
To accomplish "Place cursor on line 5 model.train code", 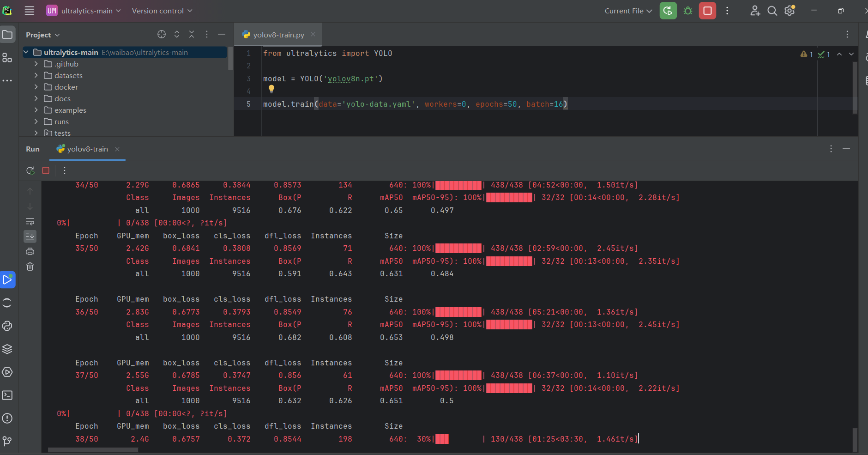I will coord(415,104).
